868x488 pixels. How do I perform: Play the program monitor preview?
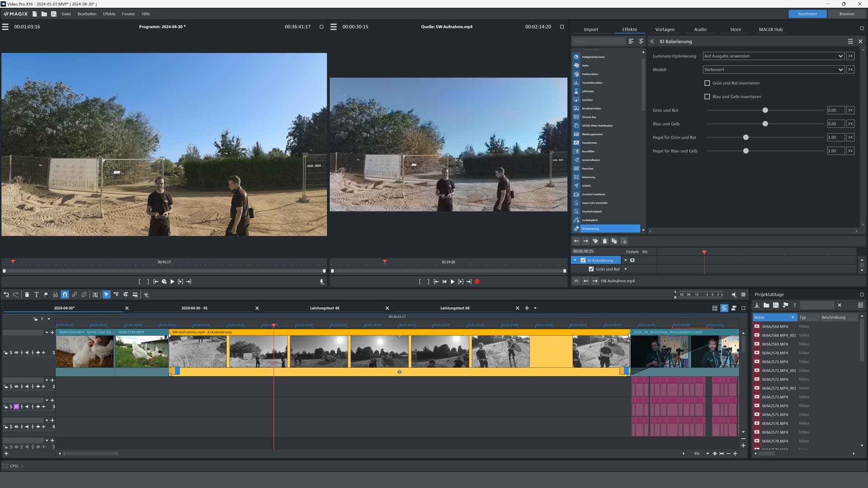[x=172, y=282]
